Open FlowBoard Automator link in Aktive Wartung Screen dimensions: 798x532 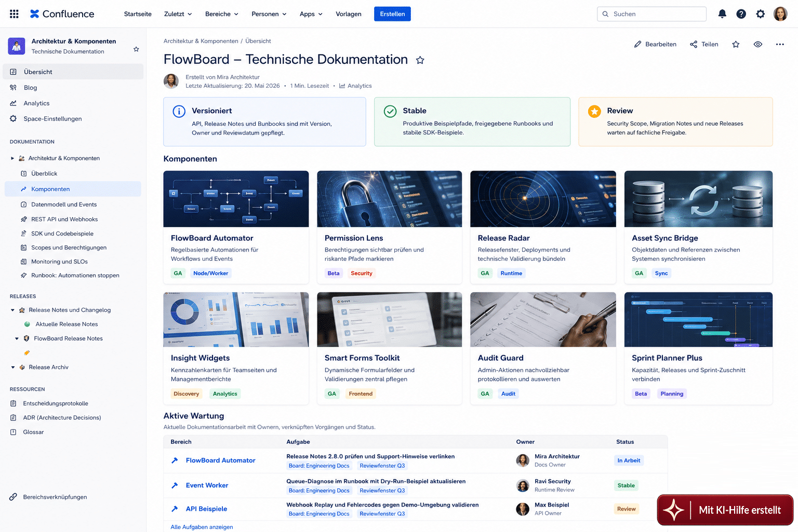220,461
